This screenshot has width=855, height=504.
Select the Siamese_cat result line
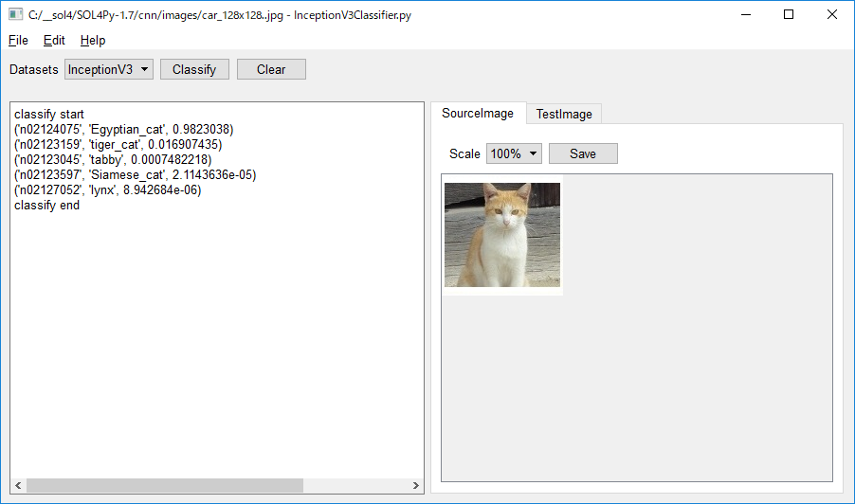[x=136, y=175]
